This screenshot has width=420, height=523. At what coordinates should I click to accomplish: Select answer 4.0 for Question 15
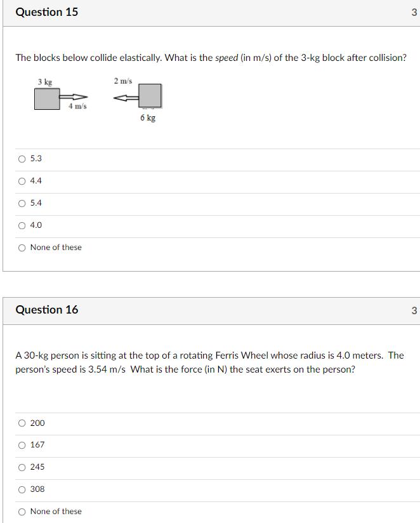click(x=22, y=225)
